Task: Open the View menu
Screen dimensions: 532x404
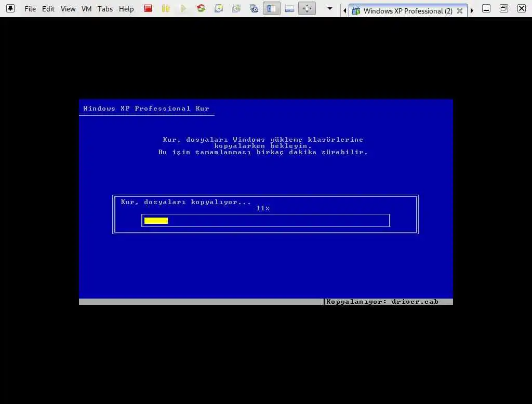Action: point(68,9)
